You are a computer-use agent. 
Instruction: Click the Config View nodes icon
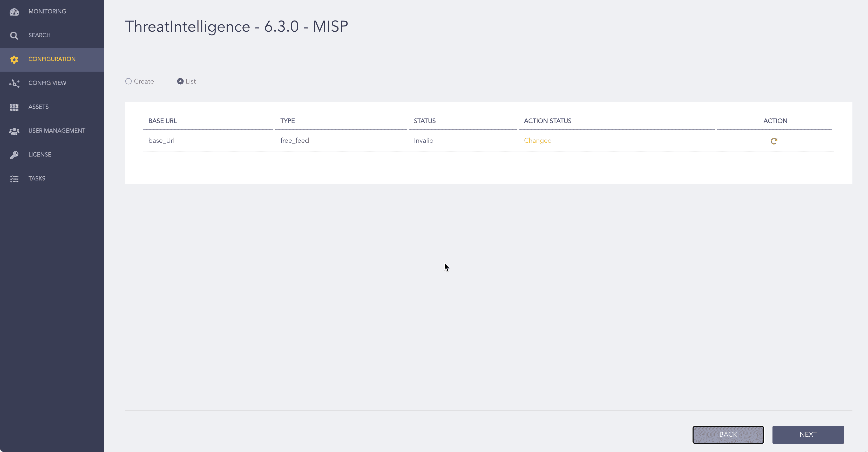coord(14,83)
